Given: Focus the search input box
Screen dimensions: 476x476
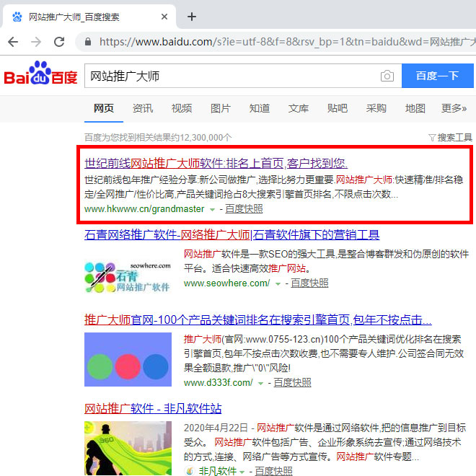Looking at the screenshot, I should [x=232, y=76].
